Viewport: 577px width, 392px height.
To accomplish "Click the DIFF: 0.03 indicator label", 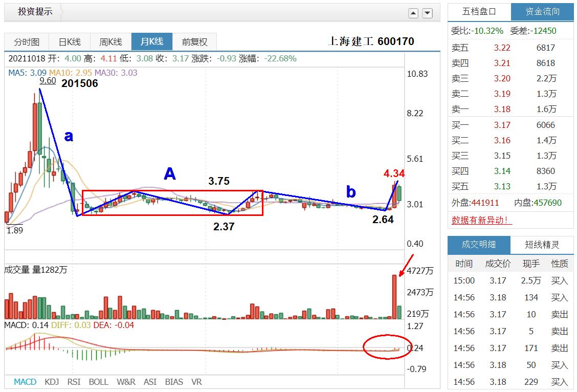I will 71,325.
